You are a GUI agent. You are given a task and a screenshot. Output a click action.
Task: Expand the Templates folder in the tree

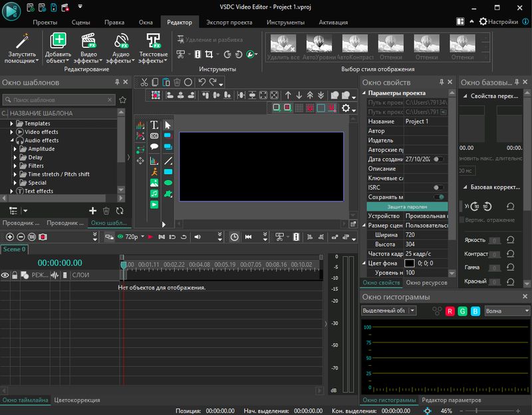click(12, 124)
